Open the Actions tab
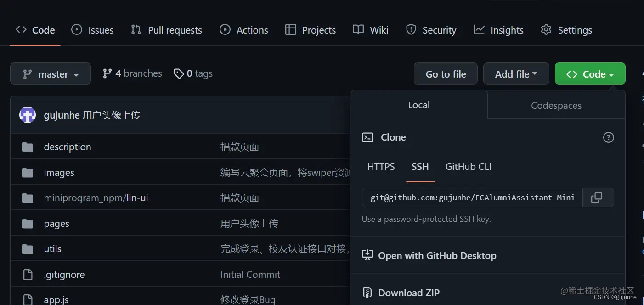The image size is (644, 305). pyautogui.click(x=244, y=30)
